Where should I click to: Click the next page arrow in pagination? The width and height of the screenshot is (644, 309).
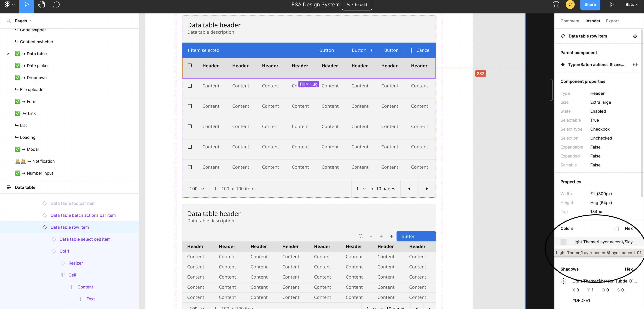point(427,189)
